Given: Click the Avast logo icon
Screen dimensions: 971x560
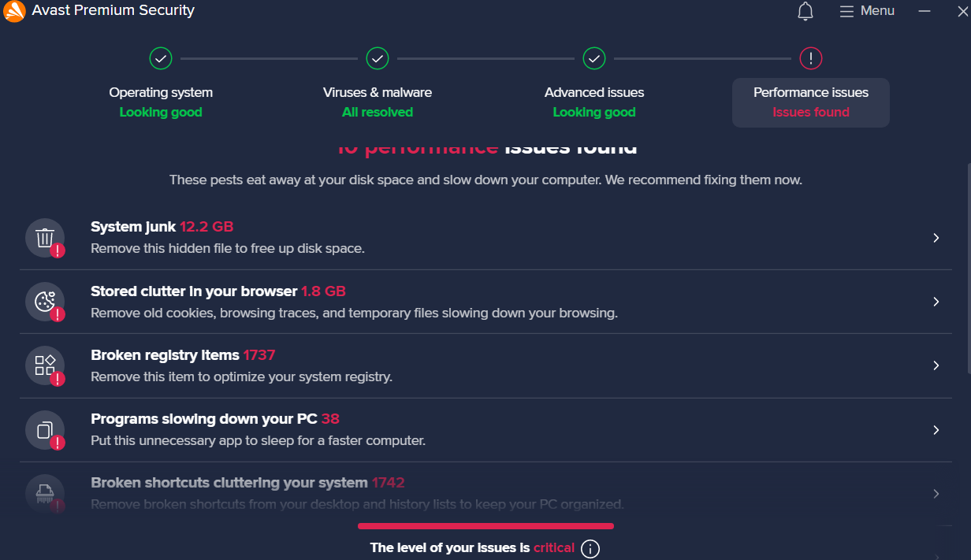Looking at the screenshot, I should [15, 11].
